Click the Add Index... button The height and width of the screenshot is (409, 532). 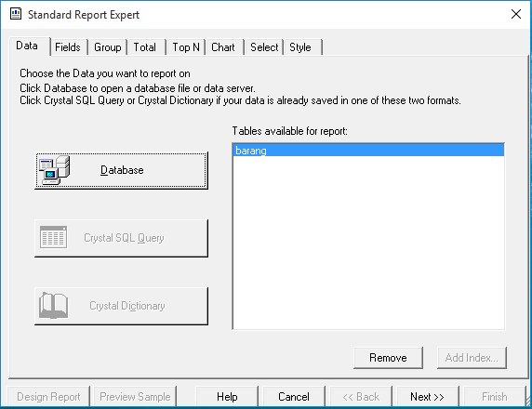[x=472, y=358]
